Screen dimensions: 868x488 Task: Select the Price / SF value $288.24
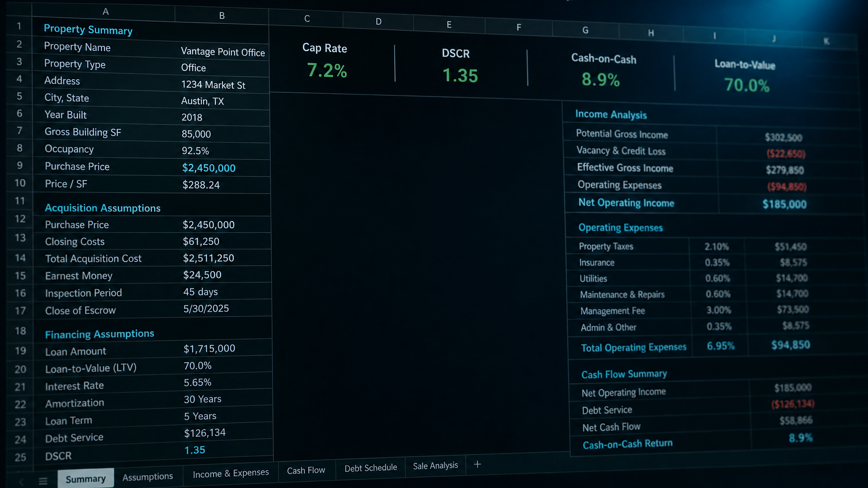[x=201, y=185]
